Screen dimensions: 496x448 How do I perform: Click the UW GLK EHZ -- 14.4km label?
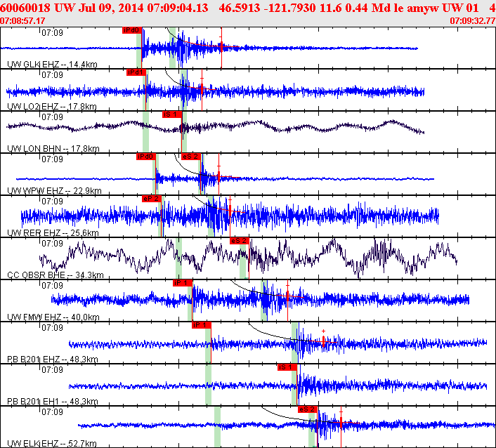coord(52,65)
